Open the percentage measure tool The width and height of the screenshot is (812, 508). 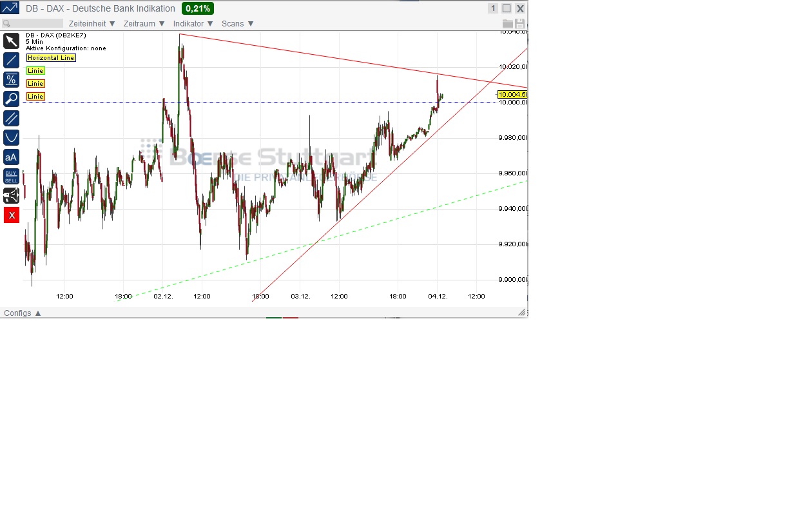pos(10,79)
